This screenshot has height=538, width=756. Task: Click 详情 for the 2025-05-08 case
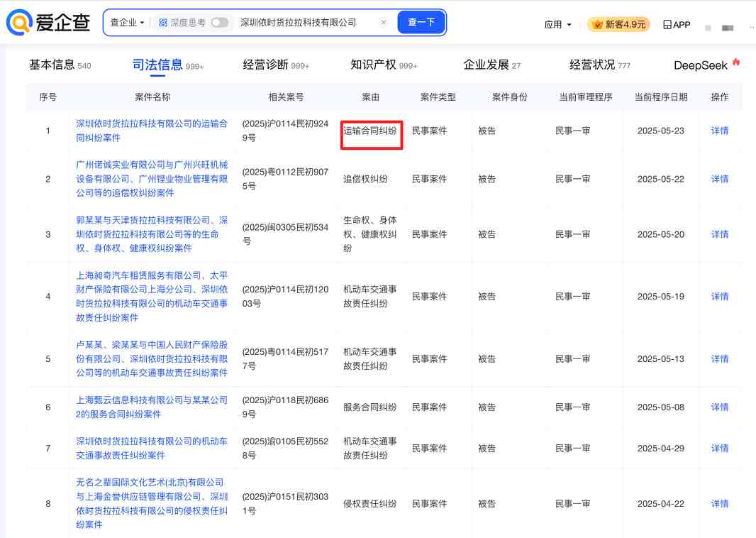pyautogui.click(x=719, y=407)
